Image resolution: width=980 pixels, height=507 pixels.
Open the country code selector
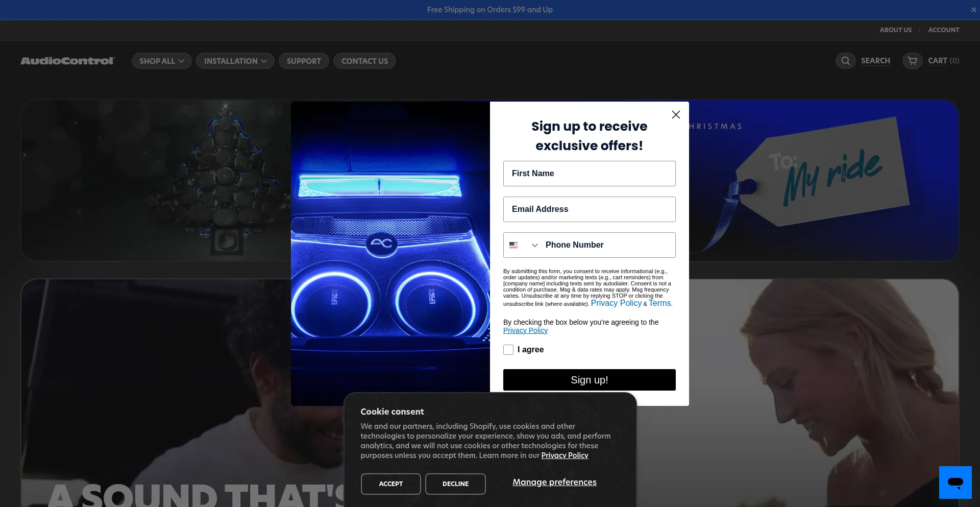pyautogui.click(x=523, y=245)
